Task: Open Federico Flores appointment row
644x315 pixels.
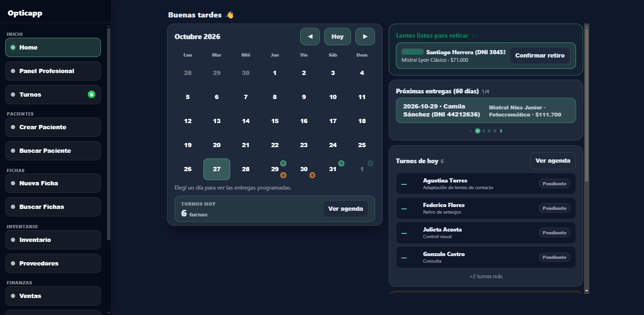Action: (x=486, y=208)
